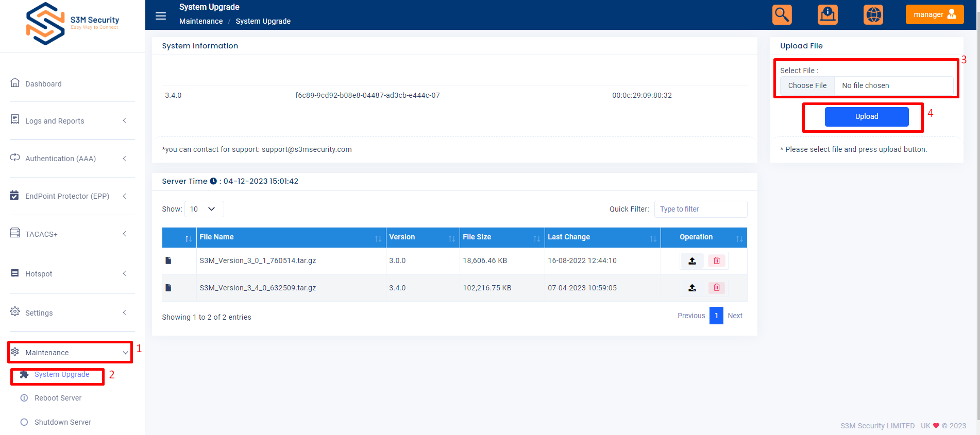Click file name S3M_Version_3_0_1_760514.tar.gz
The height and width of the screenshot is (435, 980).
click(x=258, y=260)
